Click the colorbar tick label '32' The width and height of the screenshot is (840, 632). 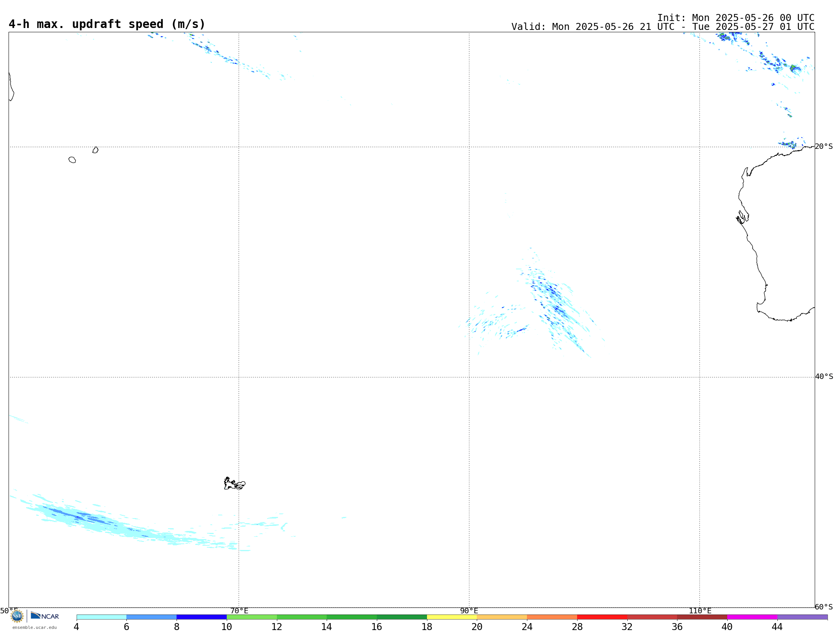coord(627,627)
